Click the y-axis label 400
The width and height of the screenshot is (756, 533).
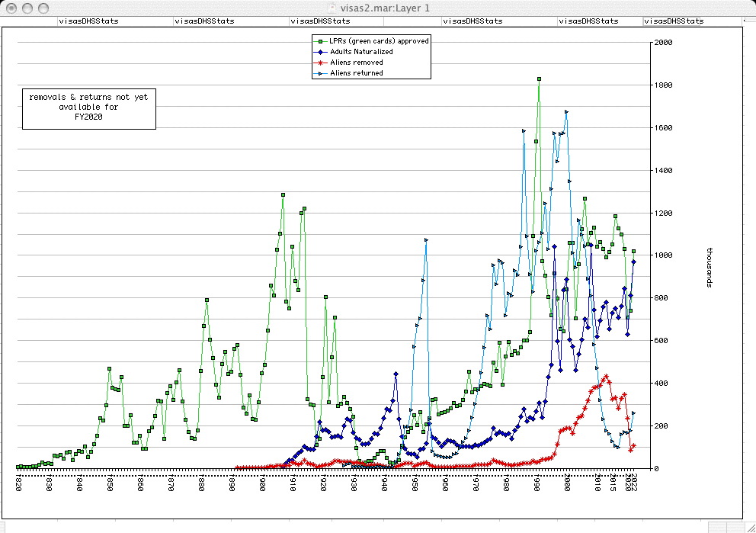pos(661,383)
